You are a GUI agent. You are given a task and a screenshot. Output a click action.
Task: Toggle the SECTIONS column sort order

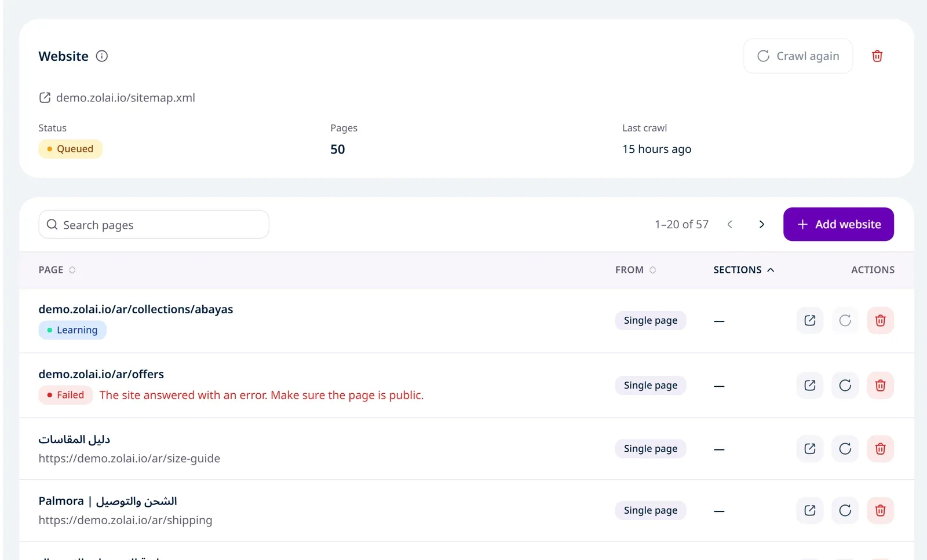tap(744, 270)
